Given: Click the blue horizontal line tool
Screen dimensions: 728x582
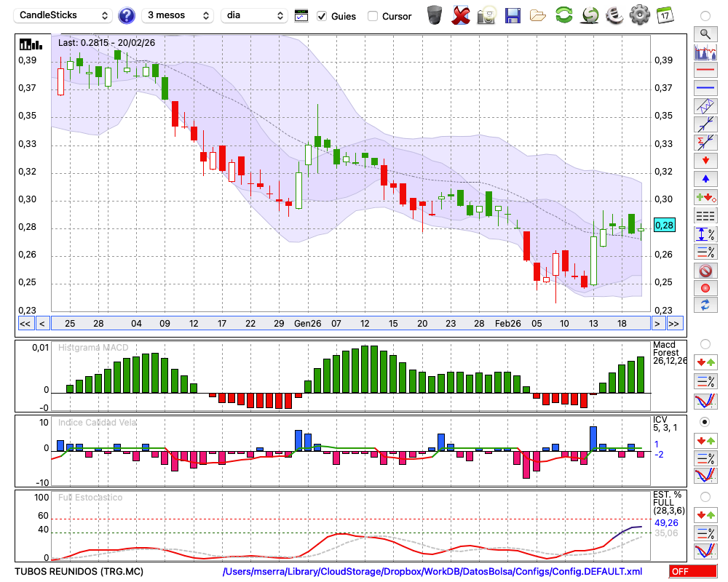Looking at the screenshot, I should tap(705, 88).
